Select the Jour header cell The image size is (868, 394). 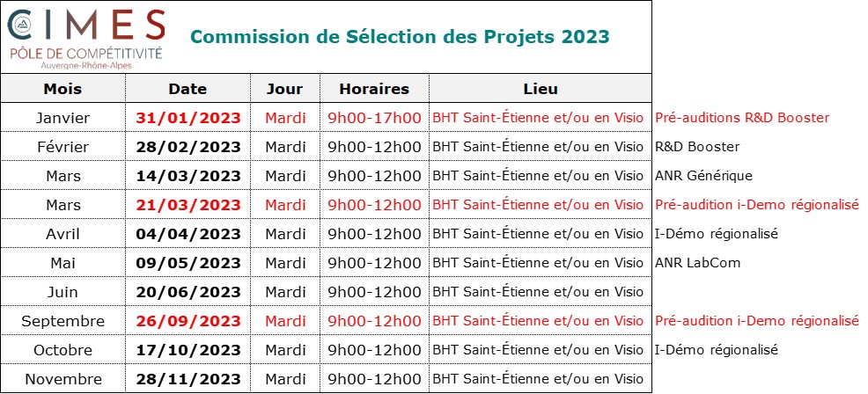click(x=284, y=89)
